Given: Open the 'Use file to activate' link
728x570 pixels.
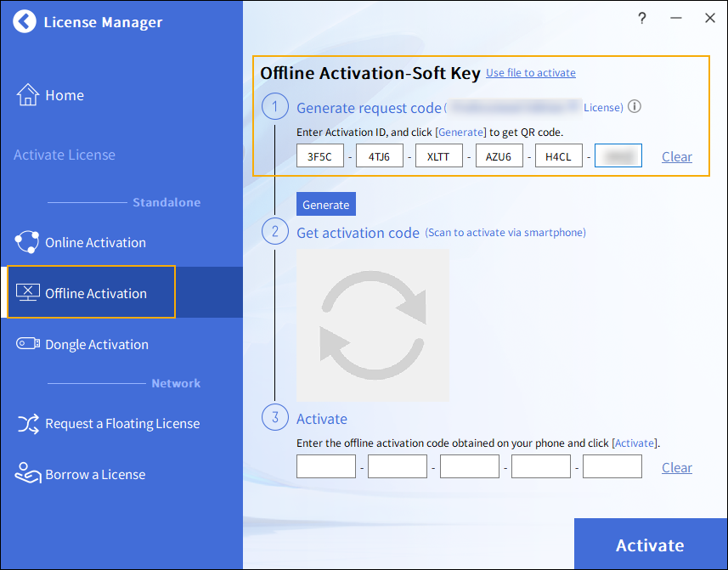Looking at the screenshot, I should (530, 73).
